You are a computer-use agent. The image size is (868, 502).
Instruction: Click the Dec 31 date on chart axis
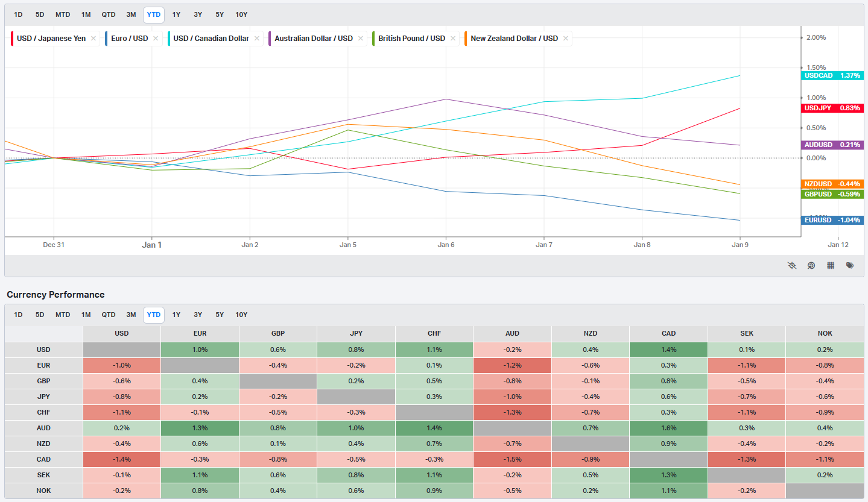point(54,245)
